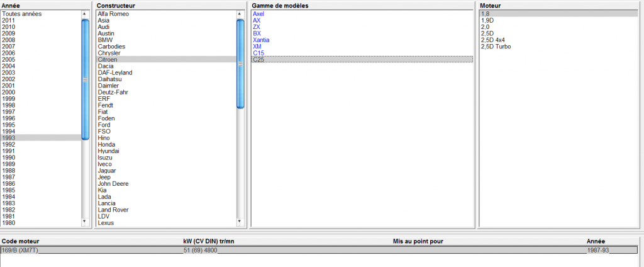Click the C15 model link
Viewport: 644px width, 267px height.
[258, 53]
